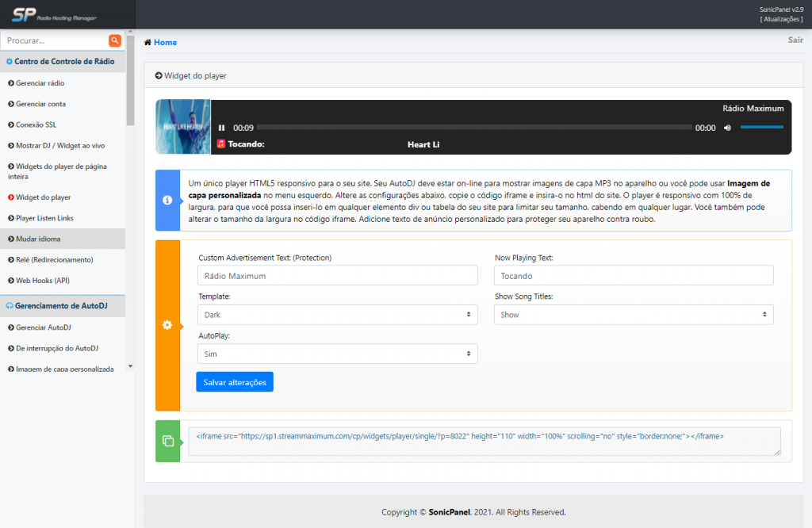Seek on the player progress bar
812x528 pixels.
(x=474, y=128)
